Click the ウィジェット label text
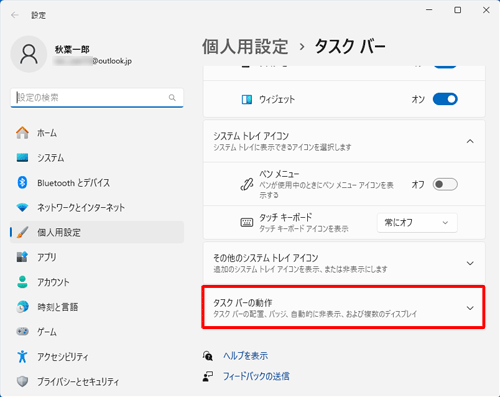The width and height of the screenshot is (500, 397). pyautogui.click(x=277, y=99)
